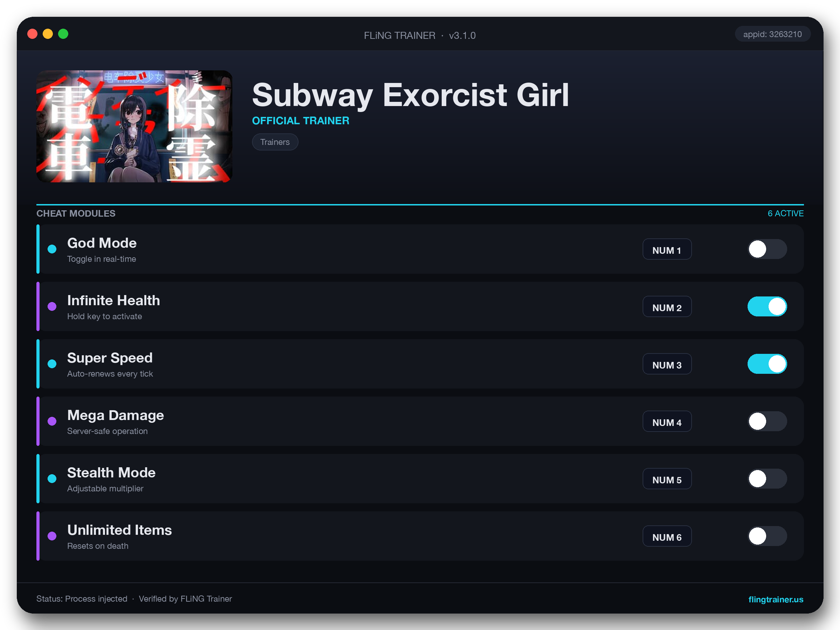Activate the Stealth Mode toggle switch
840x630 pixels.
pyautogui.click(x=767, y=478)
